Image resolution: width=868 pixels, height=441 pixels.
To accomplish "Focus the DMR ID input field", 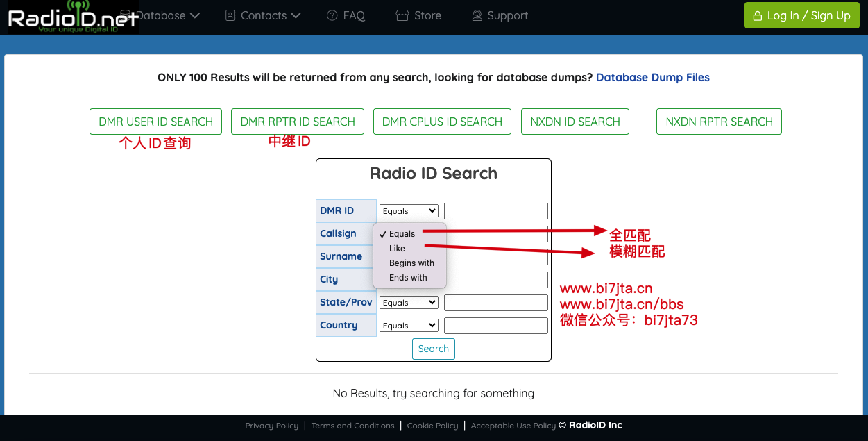I will coord(496,211).
